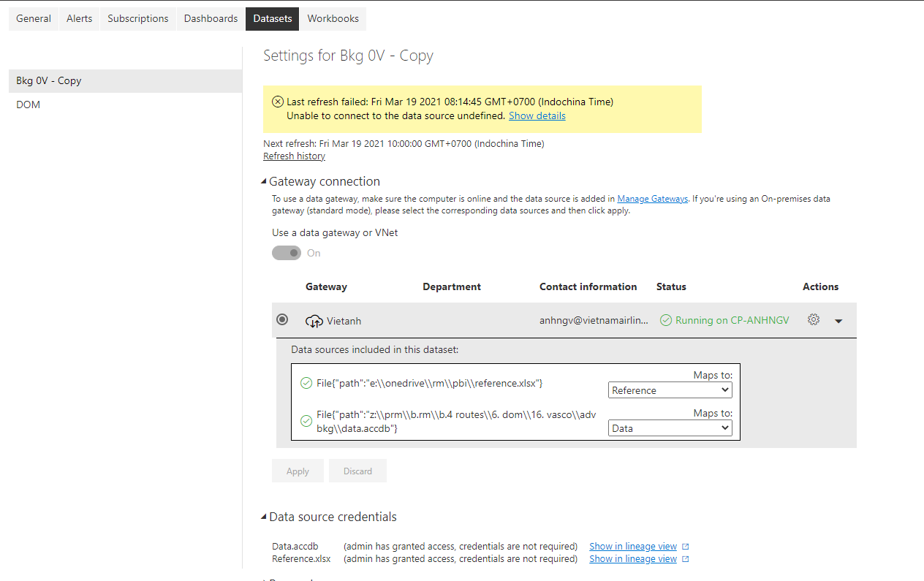Image resolution: width=924 pixels, height=581 pixels.
Task: Select the Datasets tab
Action: pyautogui.click(x=273, y=18)
